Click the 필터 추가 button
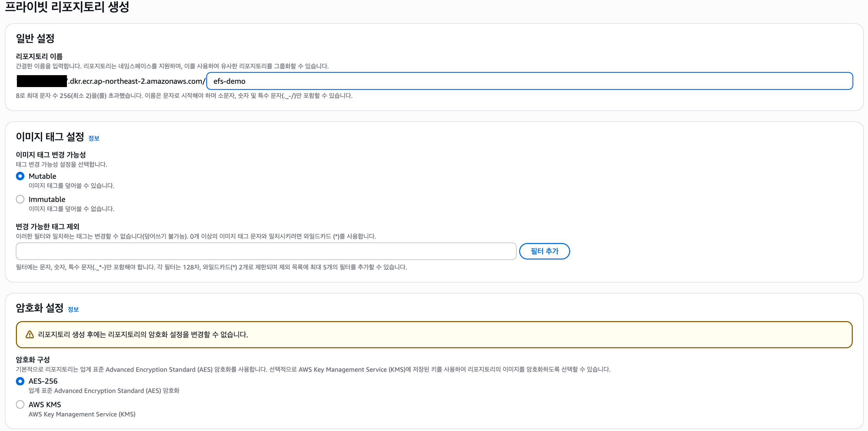868x431 pixels. tap(544, 251)
